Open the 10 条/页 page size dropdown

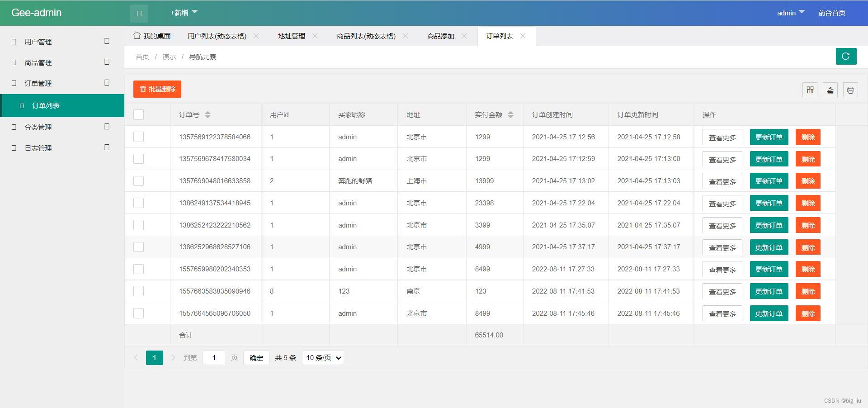[x=323, y=357]
